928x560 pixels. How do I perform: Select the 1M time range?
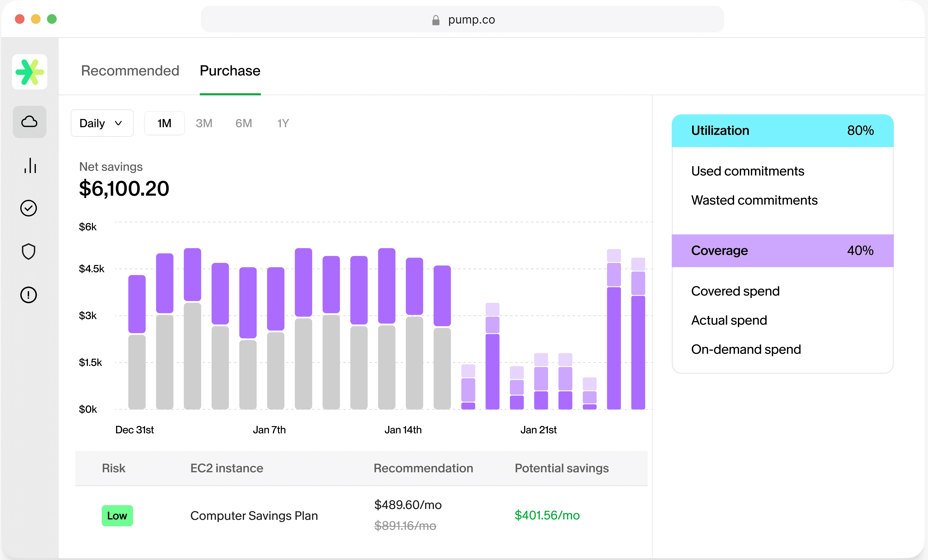tap(164, 123)
